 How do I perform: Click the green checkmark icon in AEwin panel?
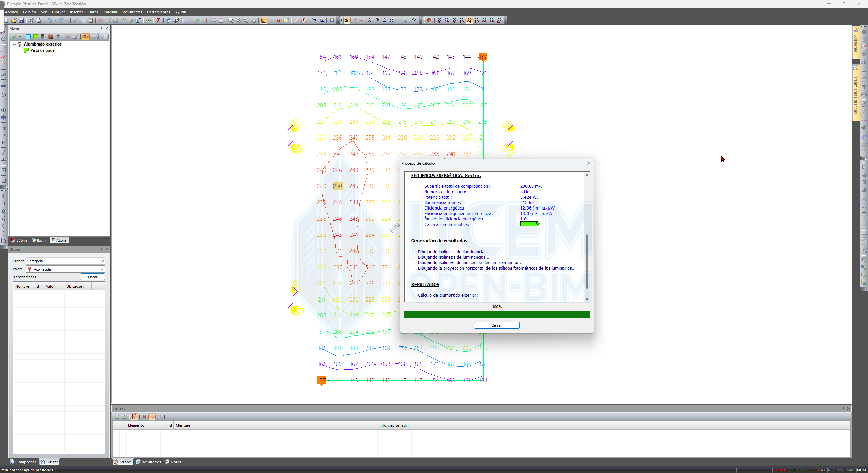point(14,37)
